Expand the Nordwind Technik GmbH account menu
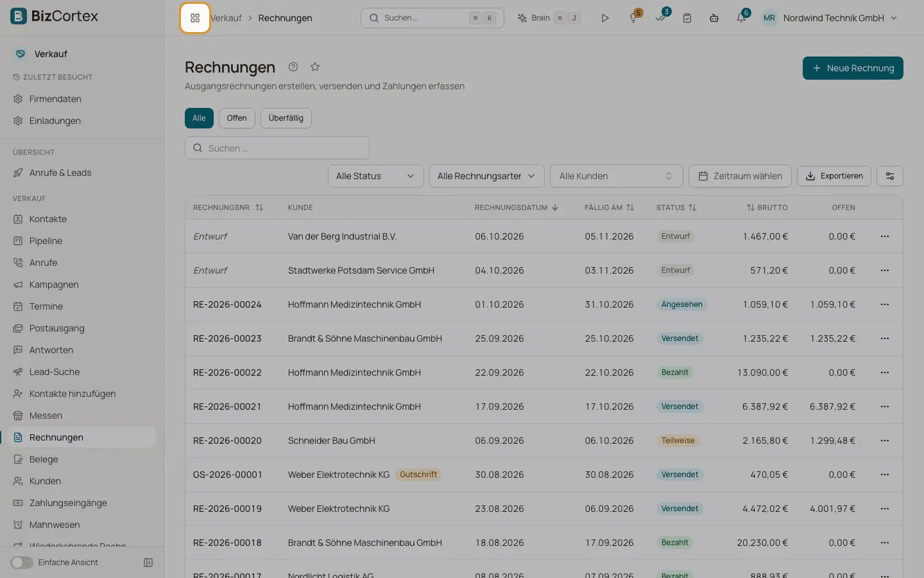The width and height of the screenshot is (924, 578). (828, 18)
